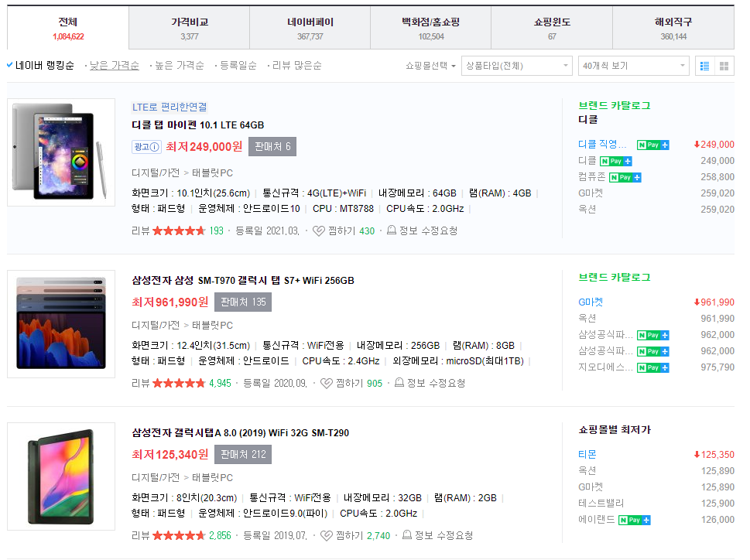Click review count 193
The height and width of the screenshot is (560, 750).
coord(216,230)
